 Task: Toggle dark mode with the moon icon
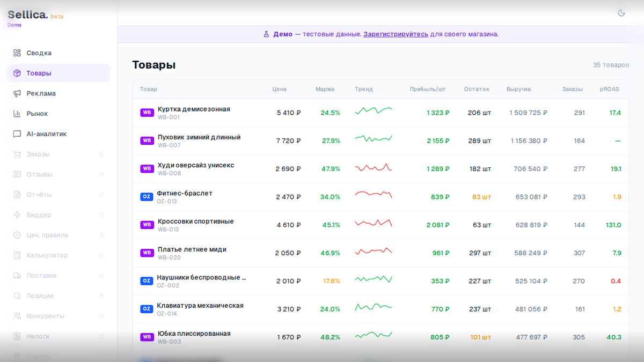tap(621, 13)
